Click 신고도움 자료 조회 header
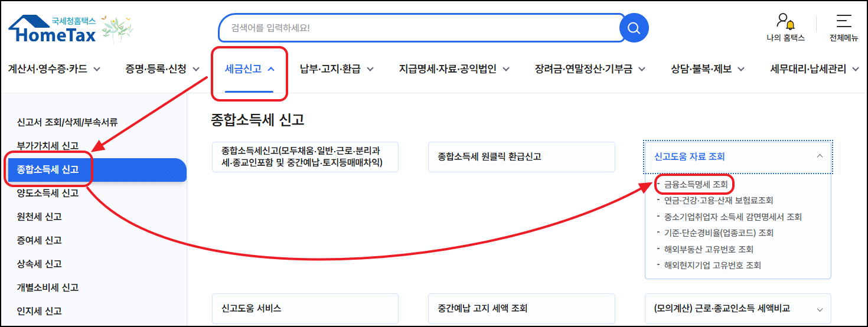Viewport: 868px width, 327px height. [738, 157]
